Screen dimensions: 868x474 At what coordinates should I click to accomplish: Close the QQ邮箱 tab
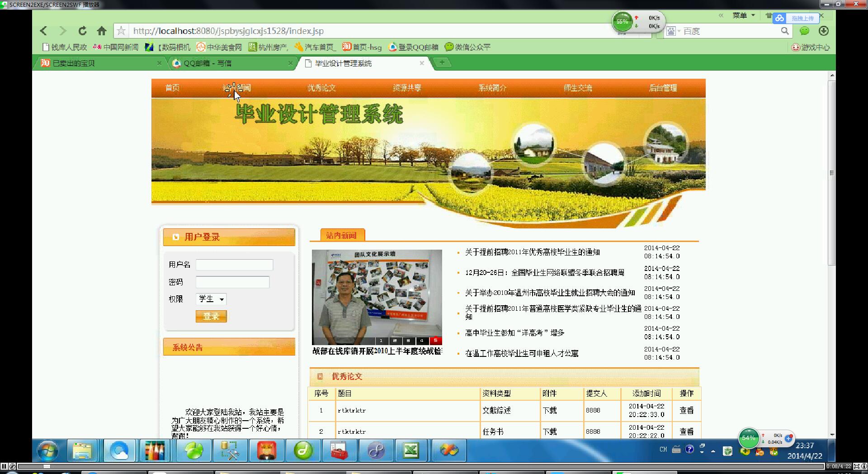290,63
